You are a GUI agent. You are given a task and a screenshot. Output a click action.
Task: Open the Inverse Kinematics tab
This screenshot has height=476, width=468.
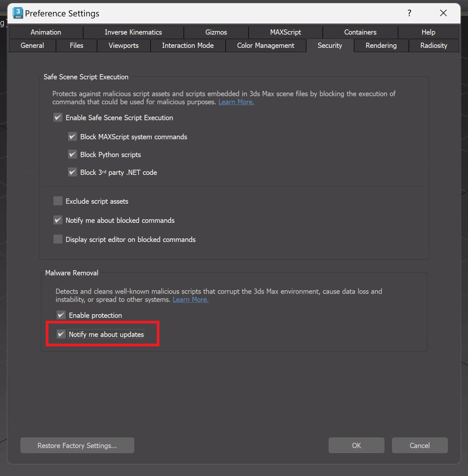click(x=133, y=32)
